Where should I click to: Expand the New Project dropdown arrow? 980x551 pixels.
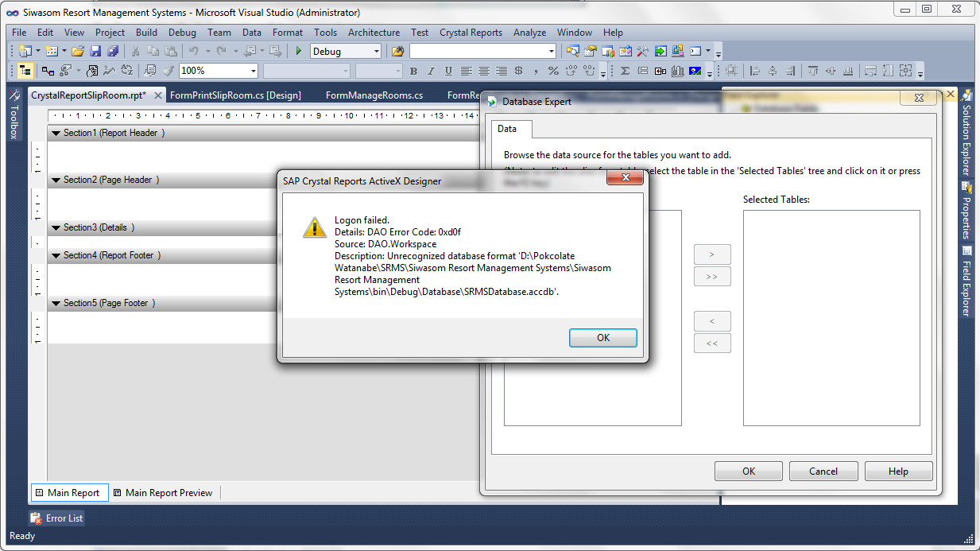[x=37, y=51]
